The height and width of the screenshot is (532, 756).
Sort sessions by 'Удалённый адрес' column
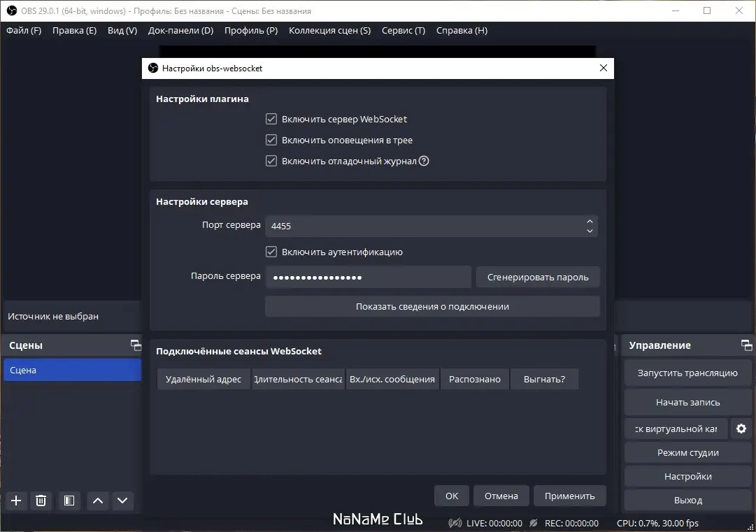(203, 378)
